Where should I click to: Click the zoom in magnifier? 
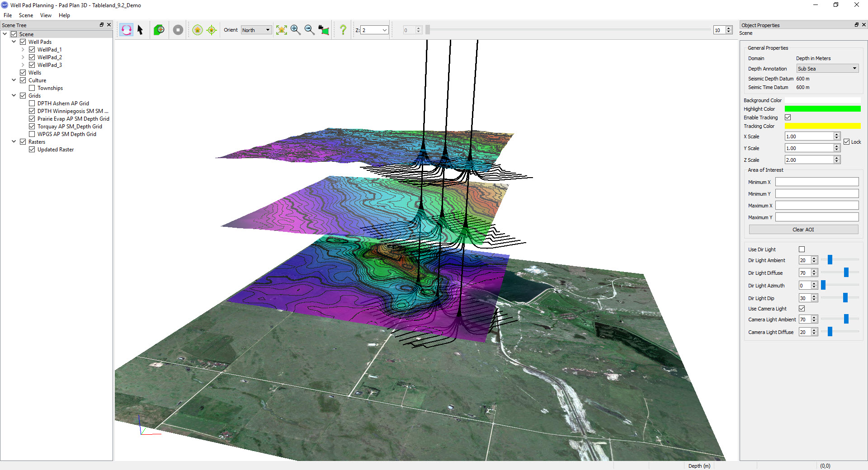click(296, 30)
